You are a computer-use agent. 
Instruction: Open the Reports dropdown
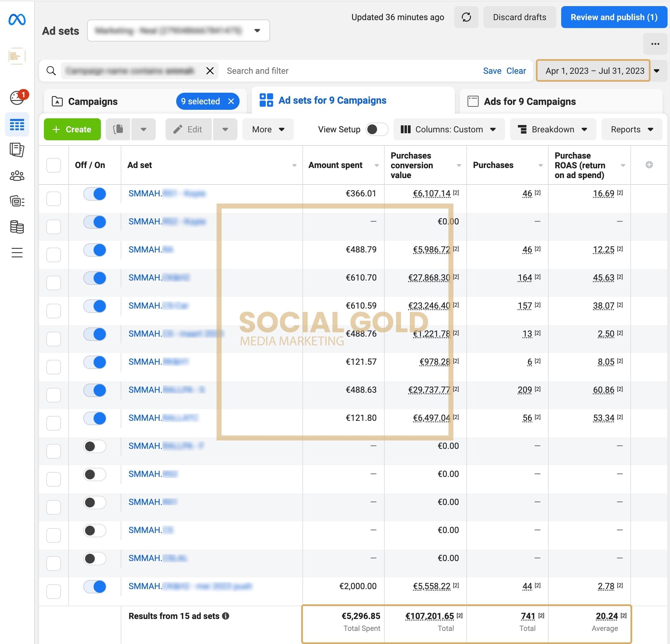632,129
